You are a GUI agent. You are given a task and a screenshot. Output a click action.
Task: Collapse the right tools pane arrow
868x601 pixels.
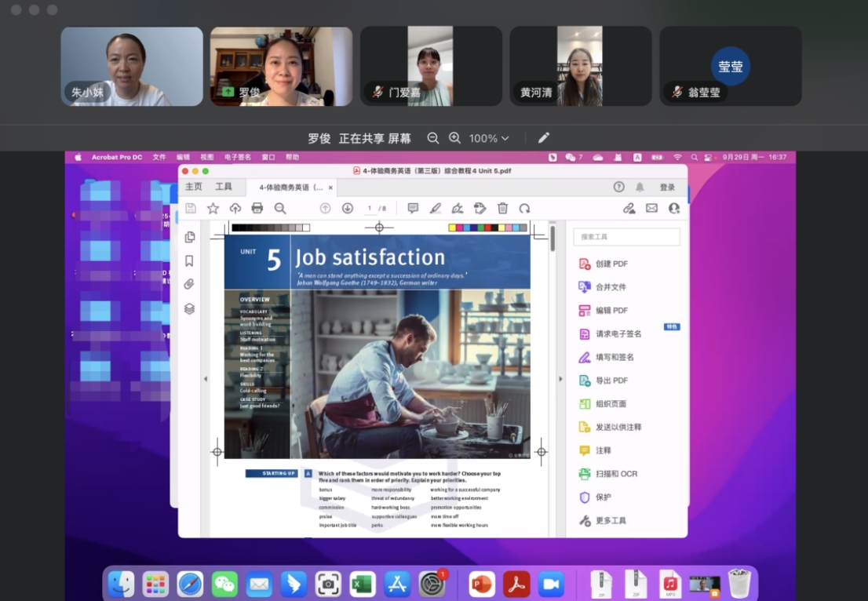[x=560, y=379]
